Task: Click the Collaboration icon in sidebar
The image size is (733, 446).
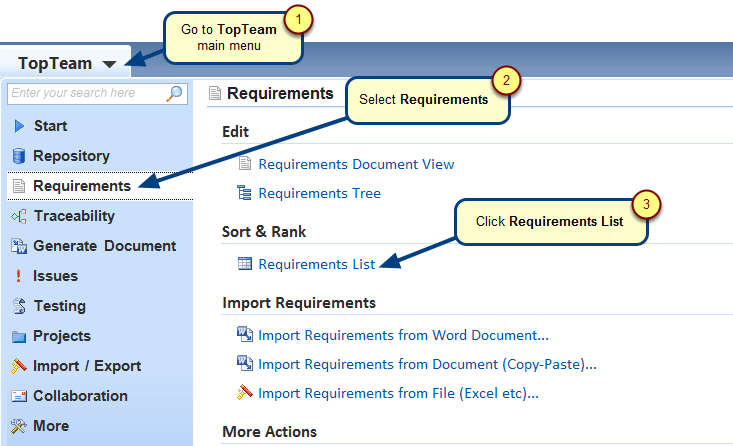Action: (18, 396)
